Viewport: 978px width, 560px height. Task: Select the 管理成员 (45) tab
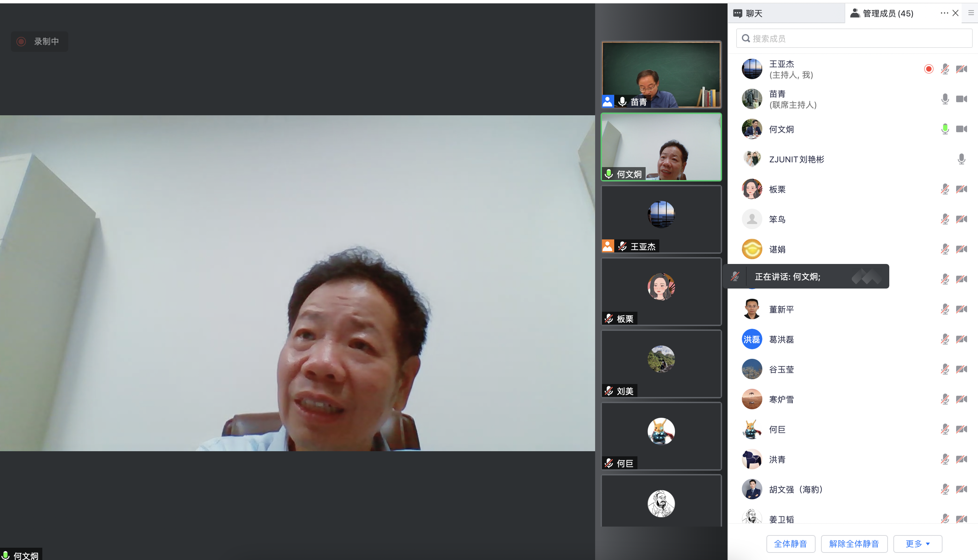887,13
